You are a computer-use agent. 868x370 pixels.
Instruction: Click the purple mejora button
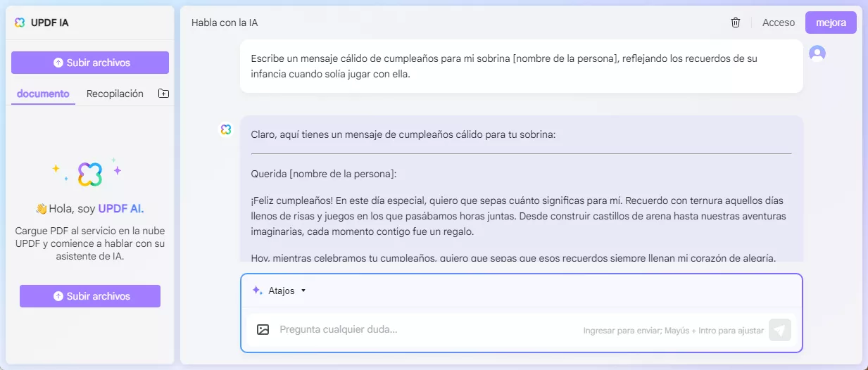click(831, 23)
